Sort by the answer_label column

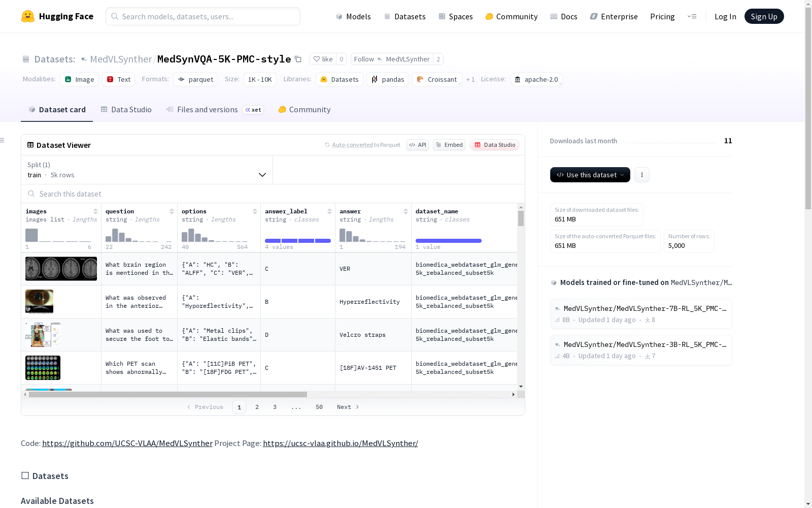pyautogui.click(x=329, y=211)
